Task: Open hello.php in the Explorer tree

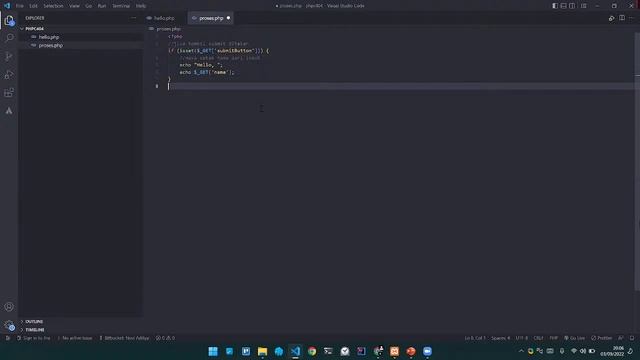Action: click(x=49, y=37)
